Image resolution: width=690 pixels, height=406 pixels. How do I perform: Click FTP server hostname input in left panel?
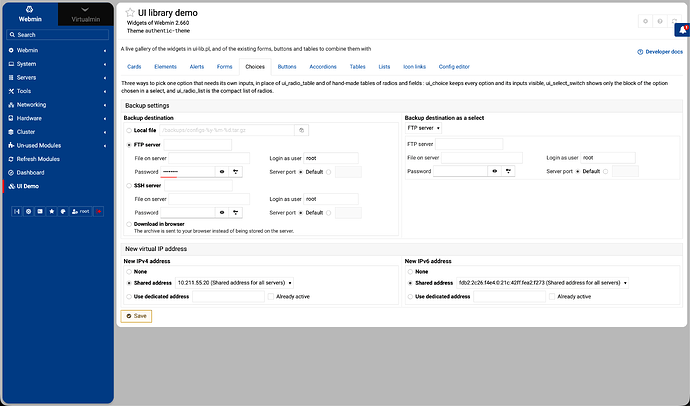198,145
